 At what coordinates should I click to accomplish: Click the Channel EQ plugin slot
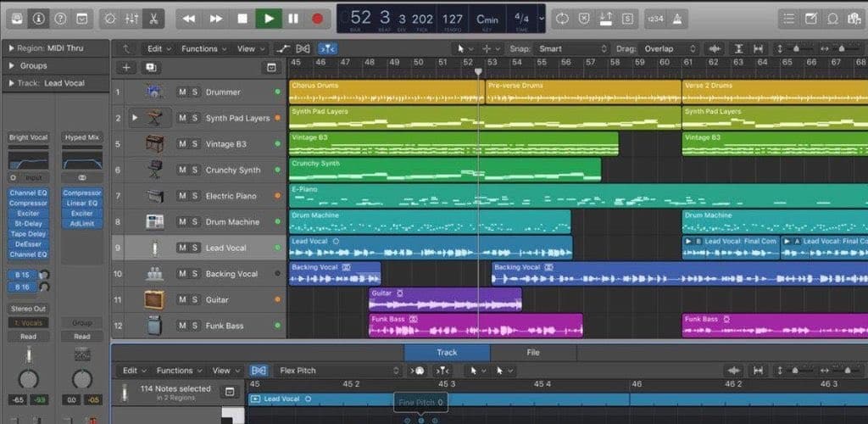pos(28,193)
